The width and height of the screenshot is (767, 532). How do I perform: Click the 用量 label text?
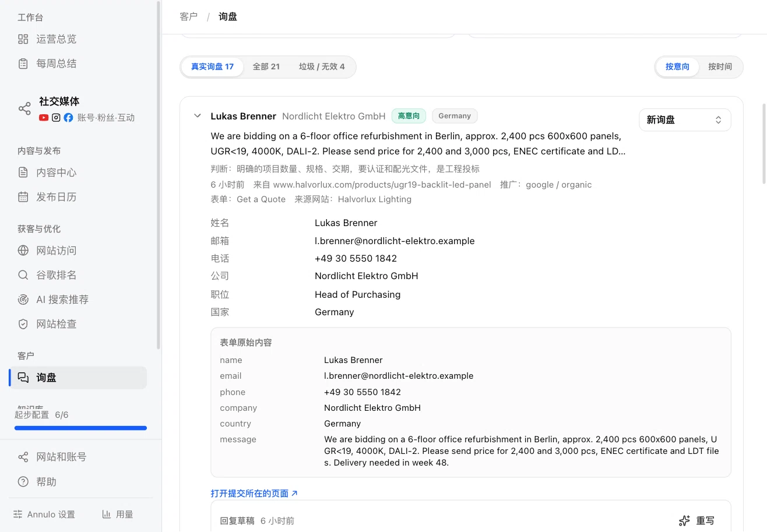pyautogui.click(x=125, y=515)
